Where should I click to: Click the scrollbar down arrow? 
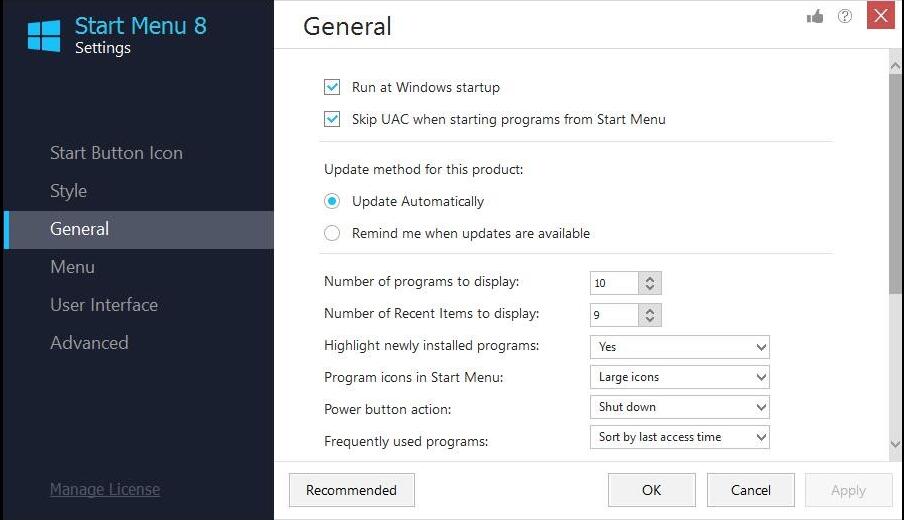pyautogui.click(x=895, y=444)
